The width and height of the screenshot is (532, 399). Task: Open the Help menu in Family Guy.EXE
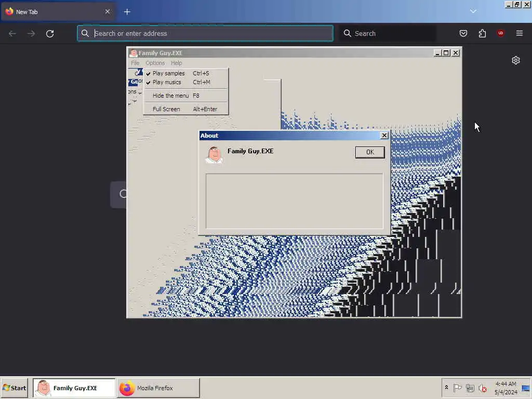[177, 63]
